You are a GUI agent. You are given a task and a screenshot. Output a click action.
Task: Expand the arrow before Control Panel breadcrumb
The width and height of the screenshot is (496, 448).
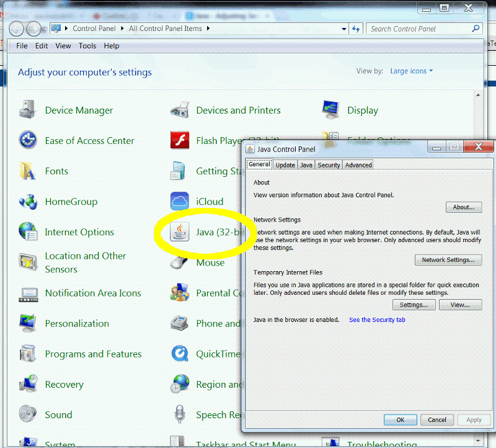click(66, 29)
